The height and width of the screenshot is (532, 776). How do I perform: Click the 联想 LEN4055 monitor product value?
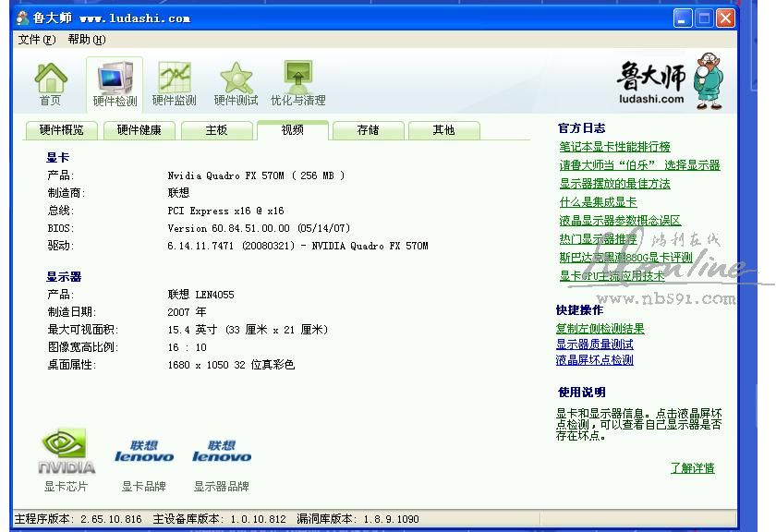point(201,295)
